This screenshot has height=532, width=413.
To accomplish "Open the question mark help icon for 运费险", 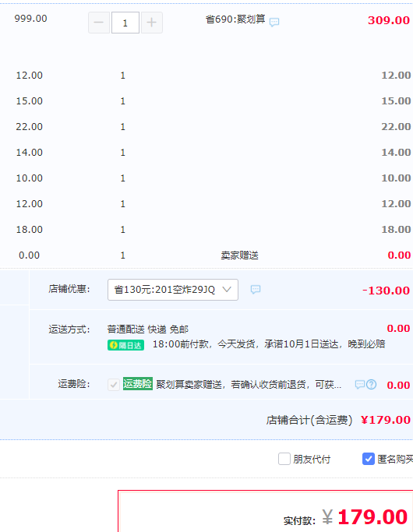I will pyautogui.click(x=372, y=385).
